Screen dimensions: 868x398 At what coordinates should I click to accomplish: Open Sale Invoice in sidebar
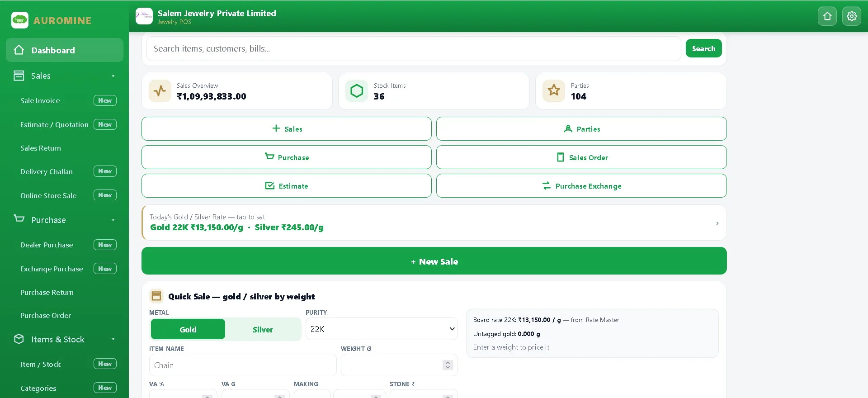click(40, 100)
